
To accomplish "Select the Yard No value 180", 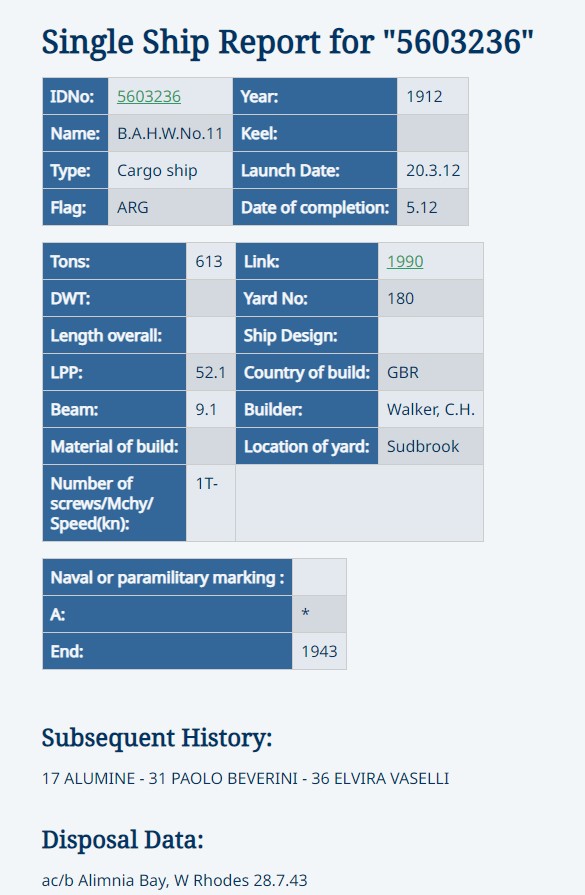I will coord(400,299).
